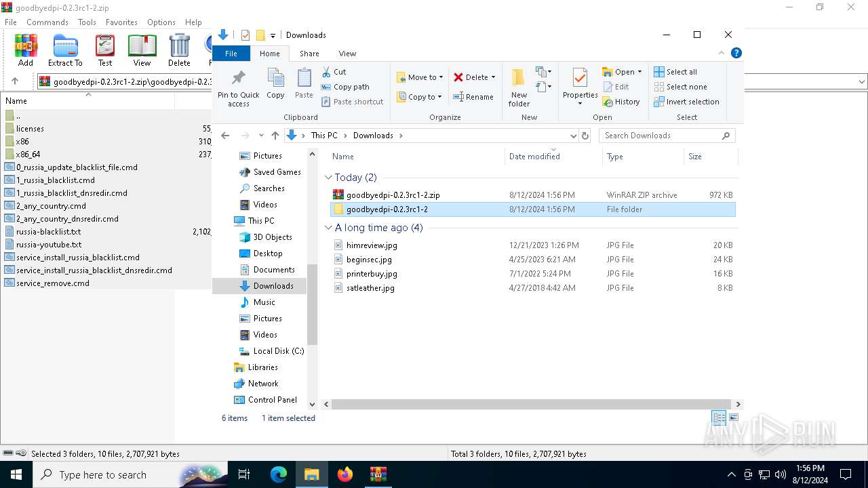Open Task View on taskbar
The height and width of the screenshot is (488, 868).
[x=244, y=474]
